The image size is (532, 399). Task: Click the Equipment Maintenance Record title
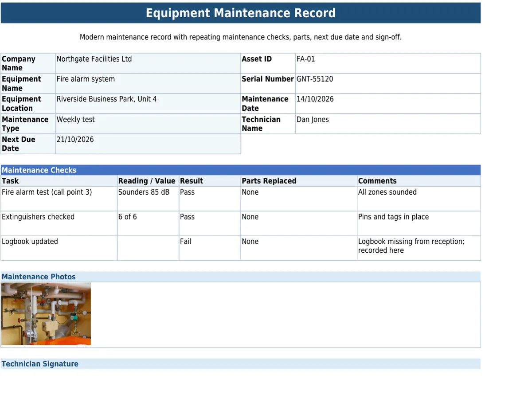[x=241, y=13]
